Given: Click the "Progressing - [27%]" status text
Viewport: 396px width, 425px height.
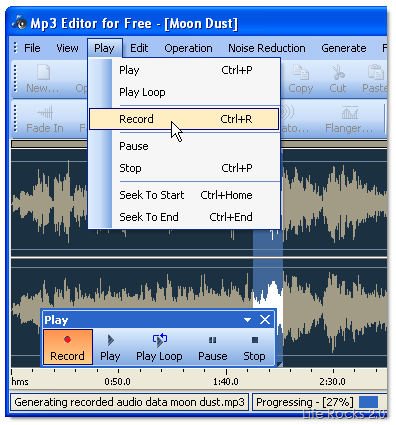Looking at the screenshot, I should click(304, 402).
